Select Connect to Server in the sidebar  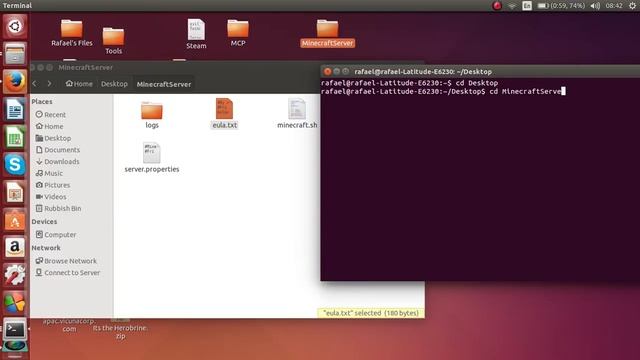68,273
